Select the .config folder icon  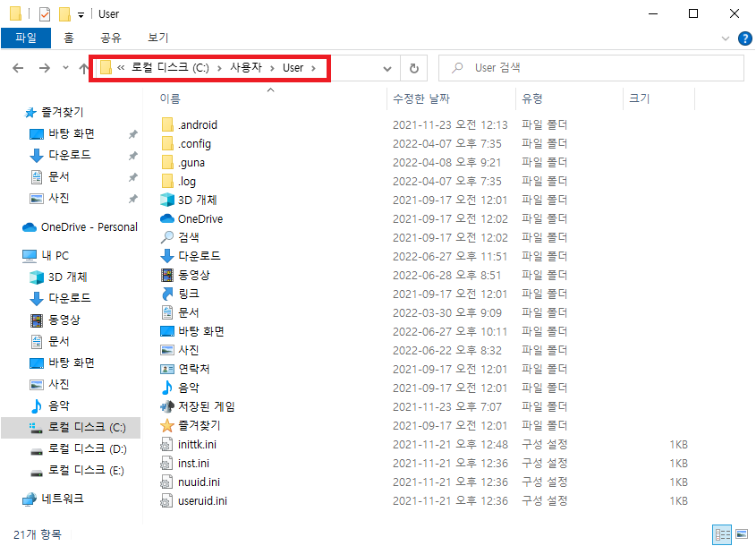(167, 144)
